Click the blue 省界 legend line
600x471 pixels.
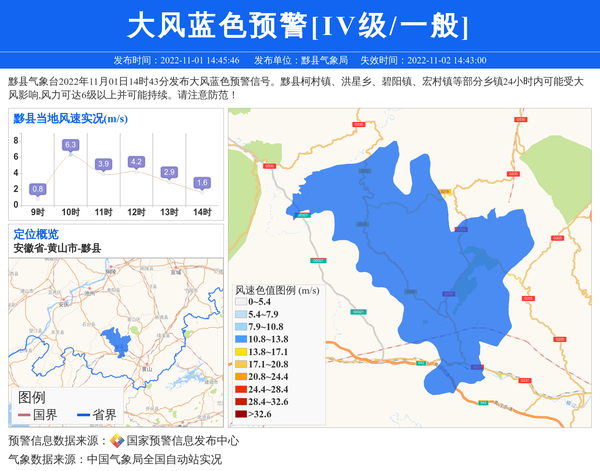pyautogui.click(x=78, y=415)
